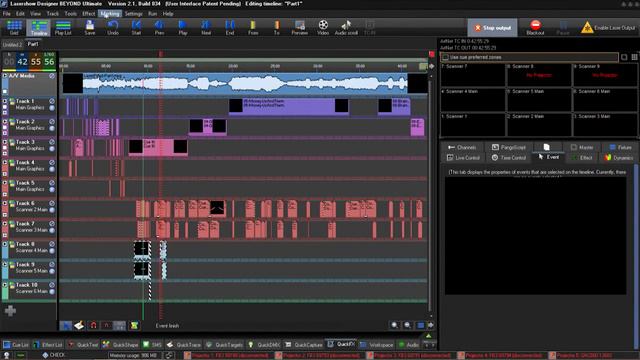Switch to Timeline view

point(39,28)
